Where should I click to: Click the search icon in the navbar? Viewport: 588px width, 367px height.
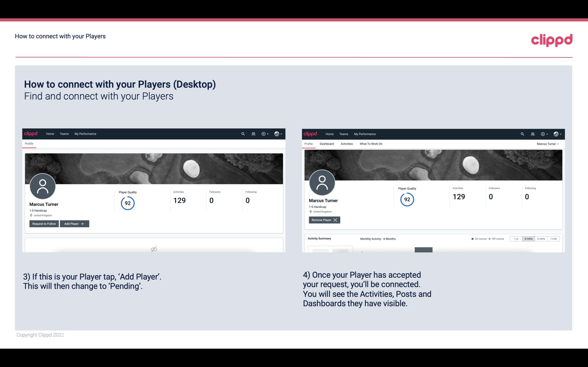coord(243,134)
